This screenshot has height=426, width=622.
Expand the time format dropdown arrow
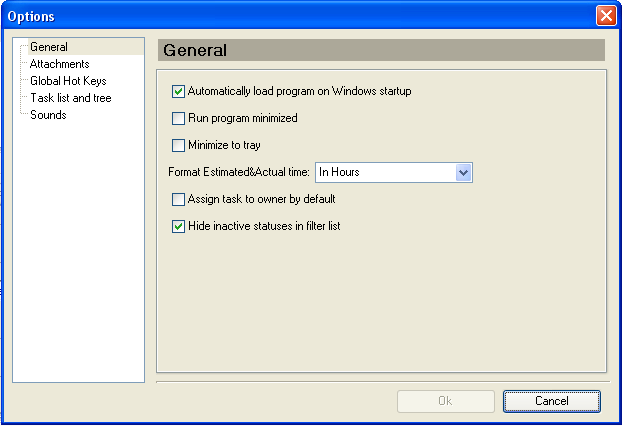point(463,172)
